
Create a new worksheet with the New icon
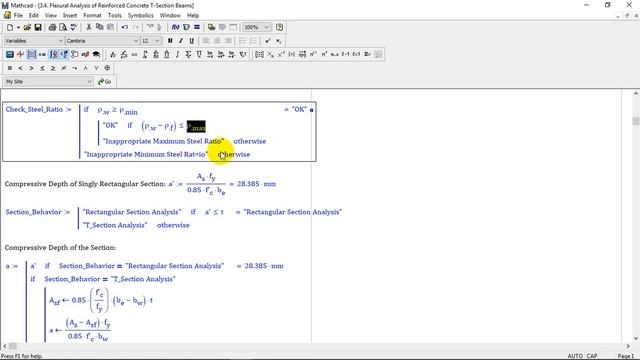tap(10, 27)
